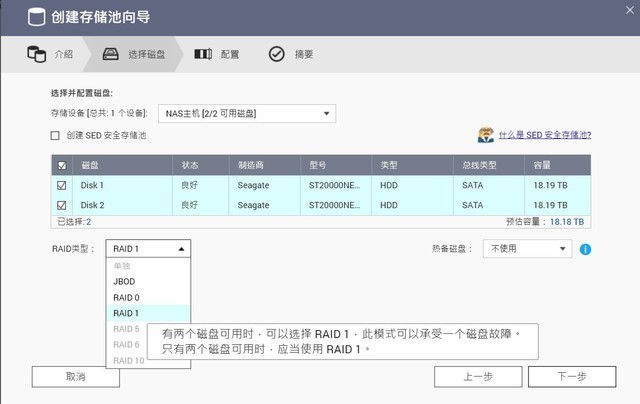Collapse the RAID type dropdown showing RAID 1

(x=148, y=249)
